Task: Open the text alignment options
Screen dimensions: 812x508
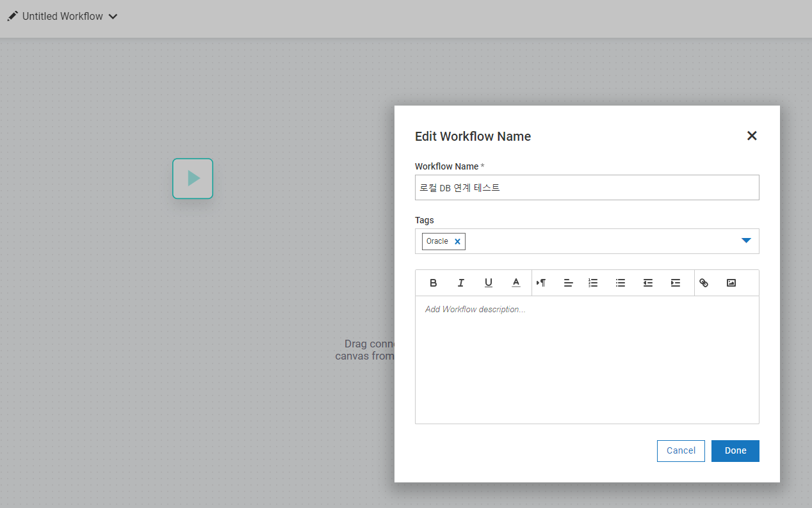Action: [x=568, y=283]
